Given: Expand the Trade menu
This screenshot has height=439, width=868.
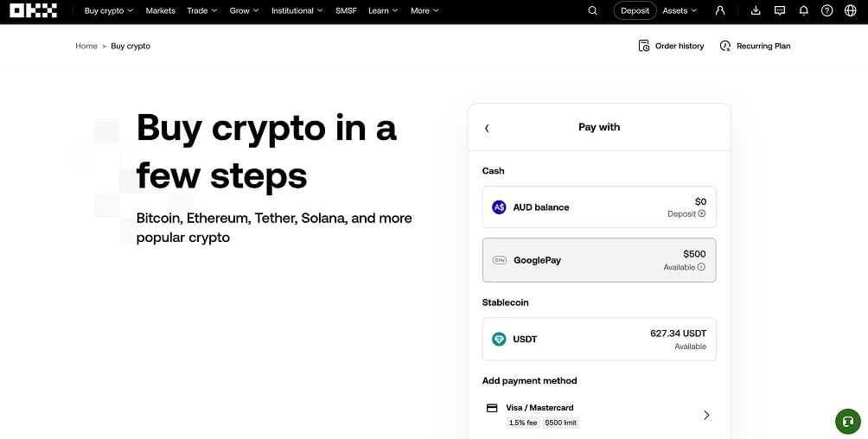Looking at the screenshot, I should [202, 10].
